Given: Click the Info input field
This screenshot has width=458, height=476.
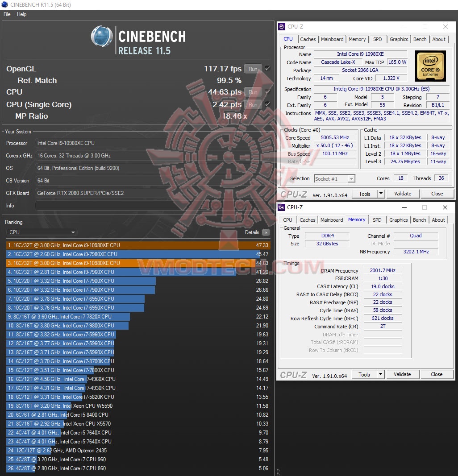Looking at the screenshot, I should (x=154, y=206).
